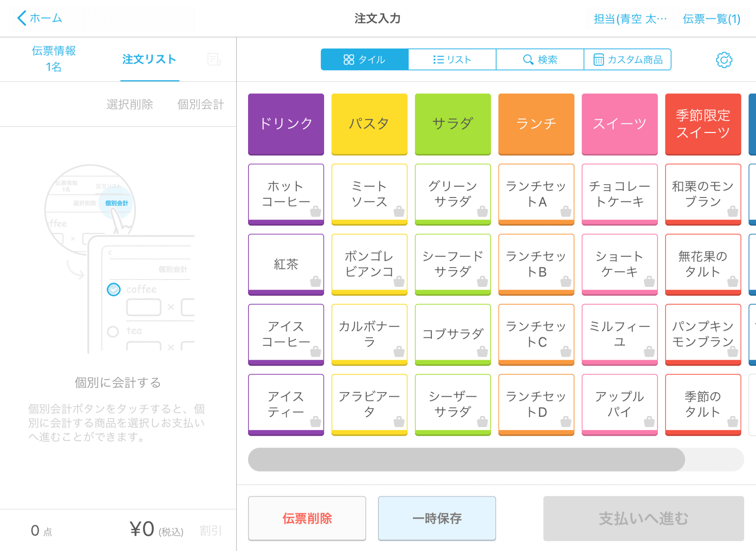756x551 pixels.
Task: Add パンプキンモンブラン to the order
Action: pos(703,334)
